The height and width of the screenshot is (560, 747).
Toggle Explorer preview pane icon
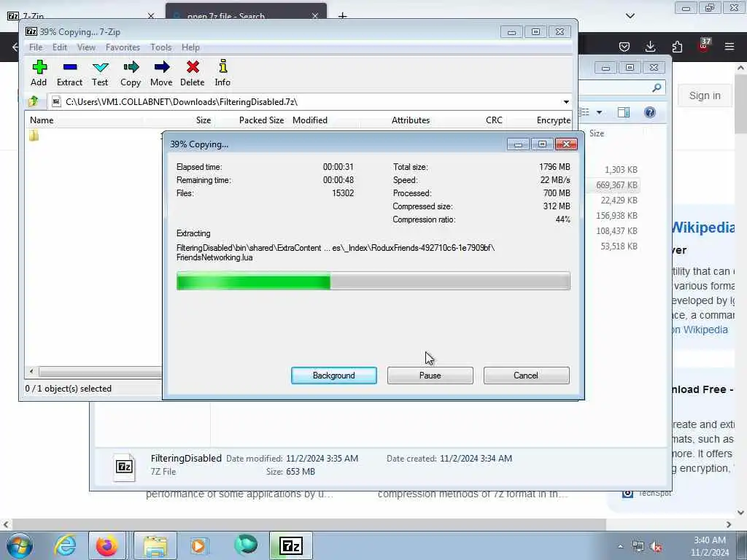tap(624, 112)
